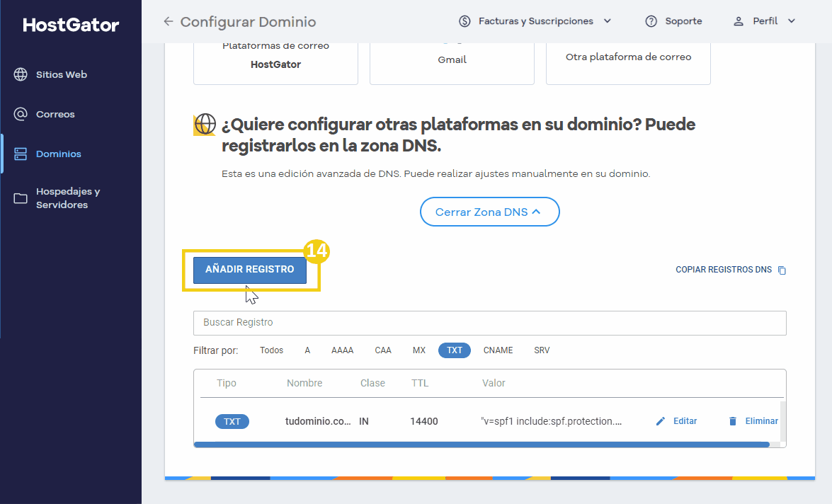This screenshot has height=504, width=832.
Task: Select the TXT filter chip
Action: point(454,350)
